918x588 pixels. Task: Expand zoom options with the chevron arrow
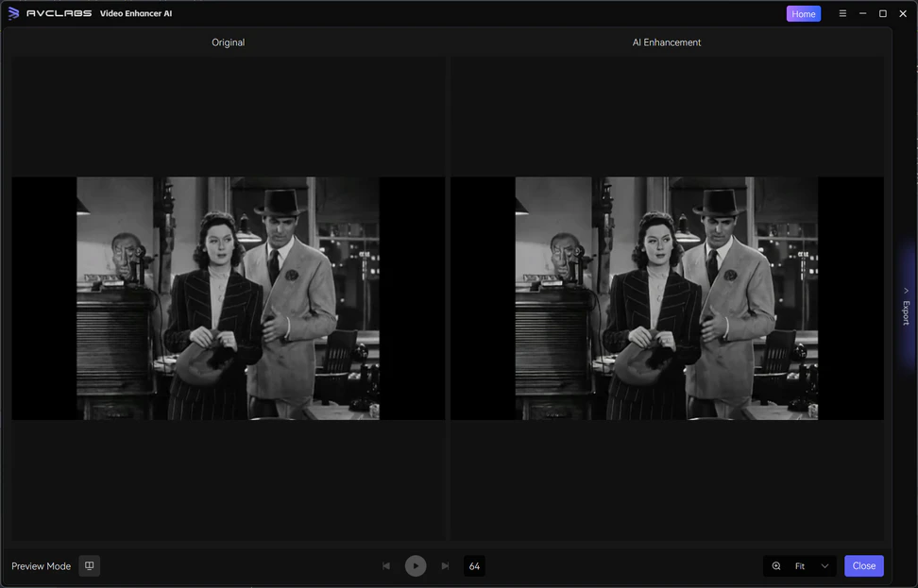tap(824, 565)
